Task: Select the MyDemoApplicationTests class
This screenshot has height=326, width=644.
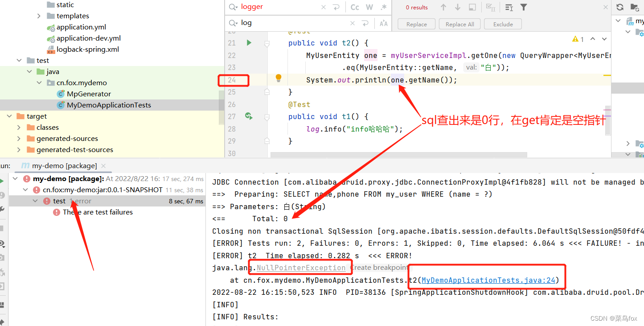Action: pyautogui.click(x=109, y=105)
